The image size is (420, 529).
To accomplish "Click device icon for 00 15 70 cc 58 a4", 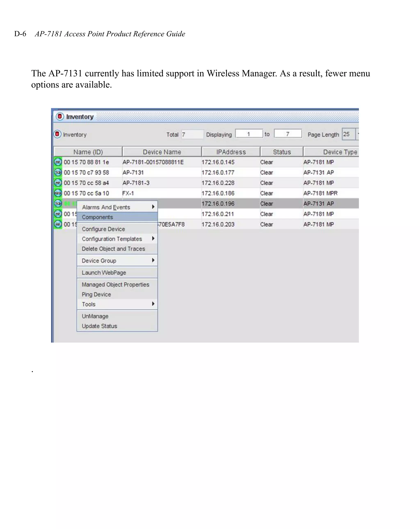I will 58,183.
